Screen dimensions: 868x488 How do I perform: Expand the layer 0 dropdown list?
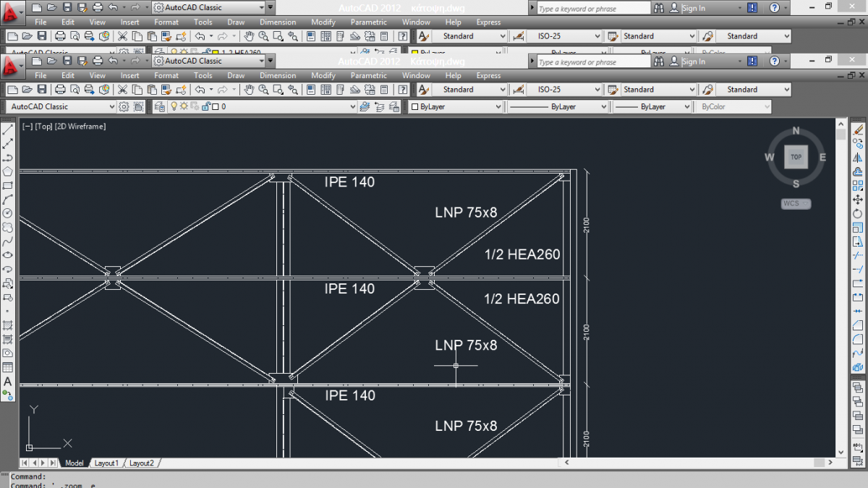pos(353,106)
